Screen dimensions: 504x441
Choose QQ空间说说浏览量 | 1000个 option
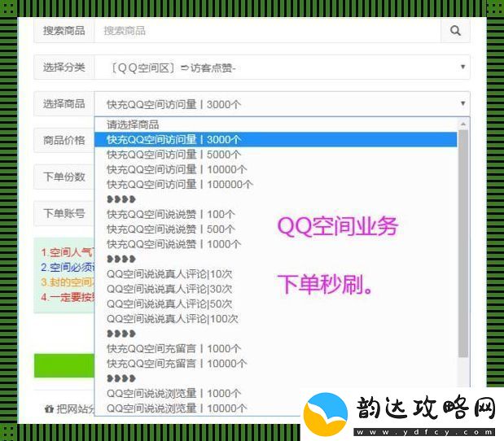pyautogui.click(x=276, y=394)
